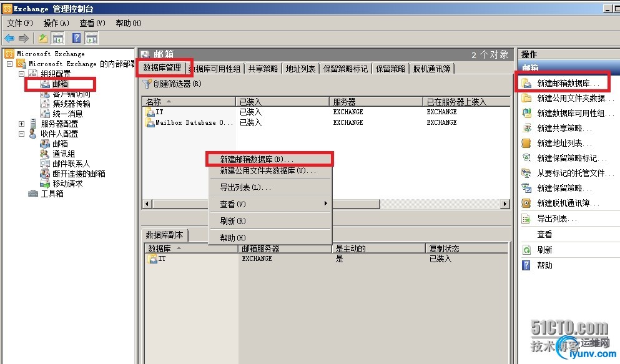Click the 从要标记的托管文件 icon
This screenshot has height=364, width=620.
coord(526,173)
